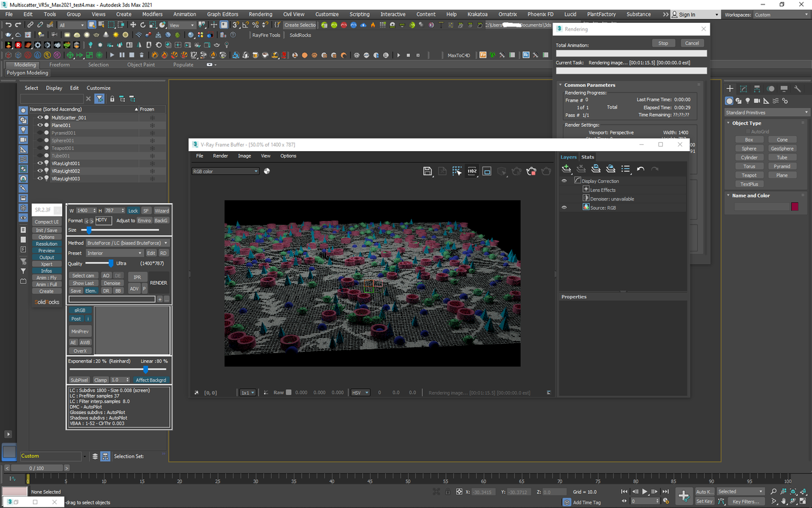Click Stop in the Rendering dialog
This screenshot has width=812, height=508.
663,43
